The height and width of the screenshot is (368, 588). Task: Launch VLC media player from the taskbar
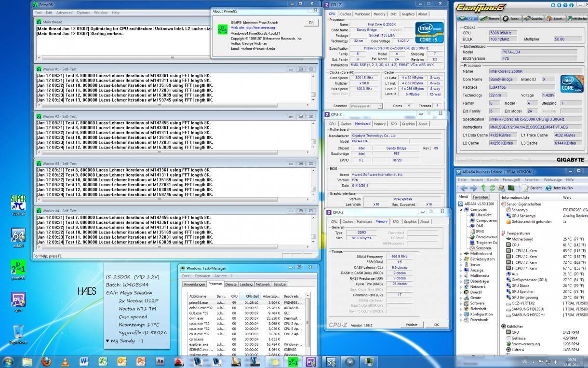click(x=65, y=361)
